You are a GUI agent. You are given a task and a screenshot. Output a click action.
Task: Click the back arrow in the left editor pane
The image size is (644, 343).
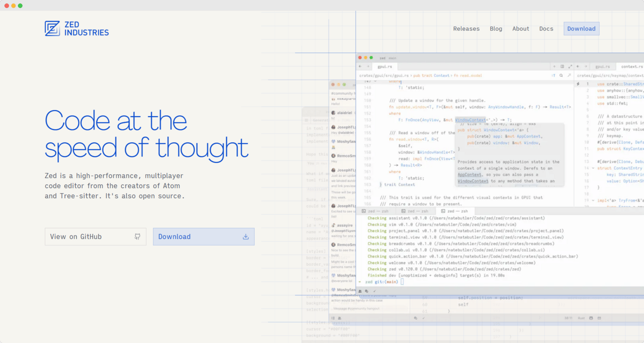360,67
